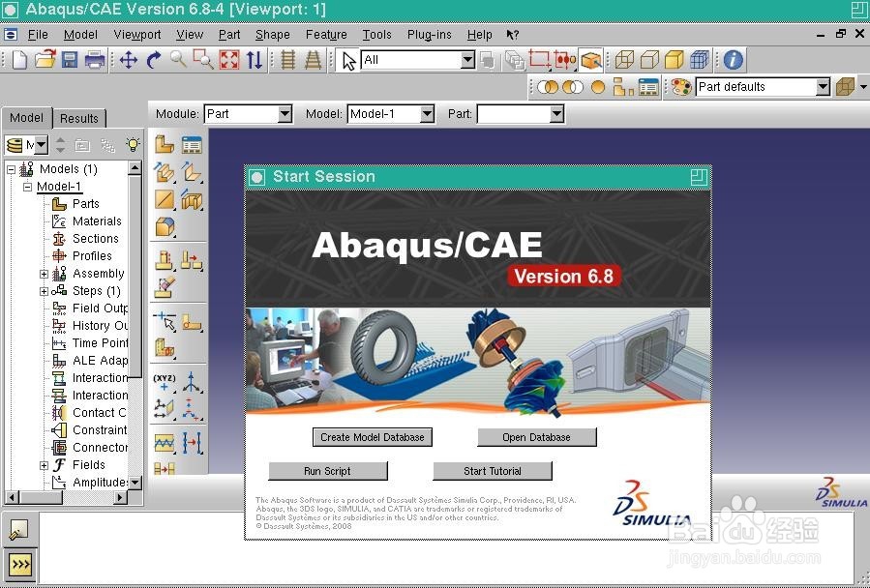Click the XYZ Create Datum Point icon
870x588 pixels.
pyautogui.click(x=165, y=382)
